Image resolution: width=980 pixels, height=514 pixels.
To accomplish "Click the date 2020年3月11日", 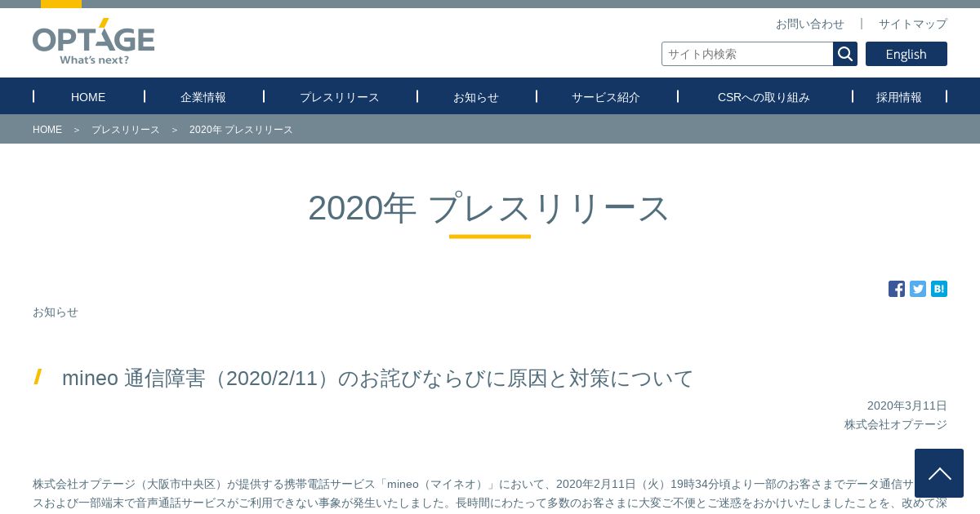I will [x=907, y=405].
